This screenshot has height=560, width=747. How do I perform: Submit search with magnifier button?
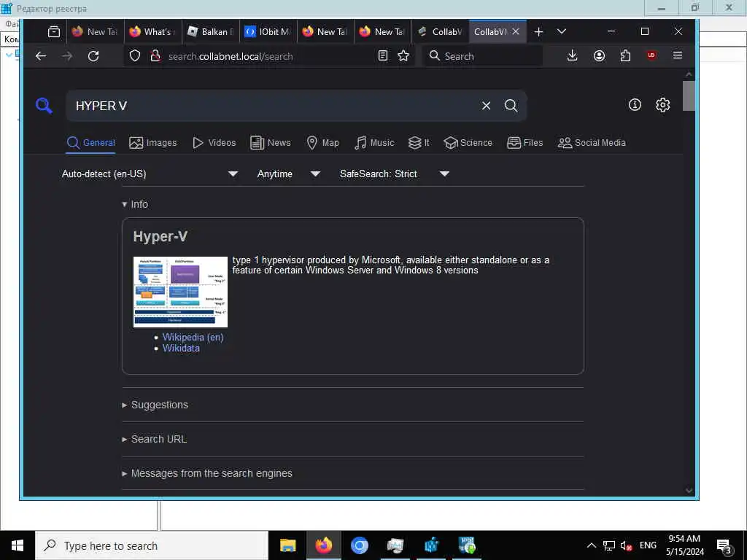(x=511, y=106)
